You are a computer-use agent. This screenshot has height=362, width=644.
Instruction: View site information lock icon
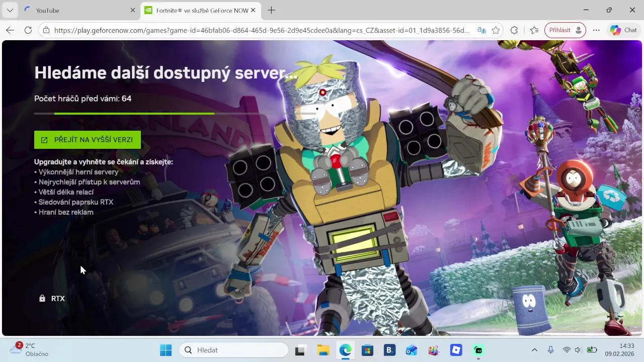click(46, 30)
